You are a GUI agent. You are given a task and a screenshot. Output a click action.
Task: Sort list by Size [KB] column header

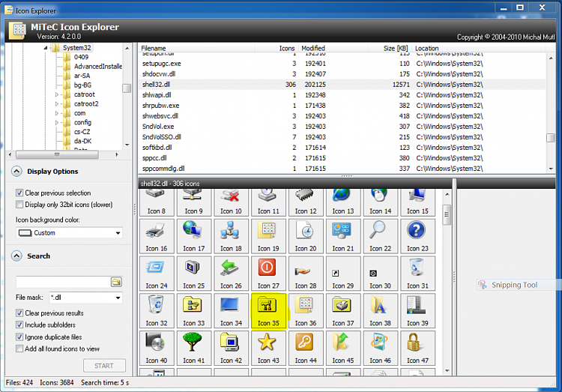pyautogui.click(x=390, y=48)
